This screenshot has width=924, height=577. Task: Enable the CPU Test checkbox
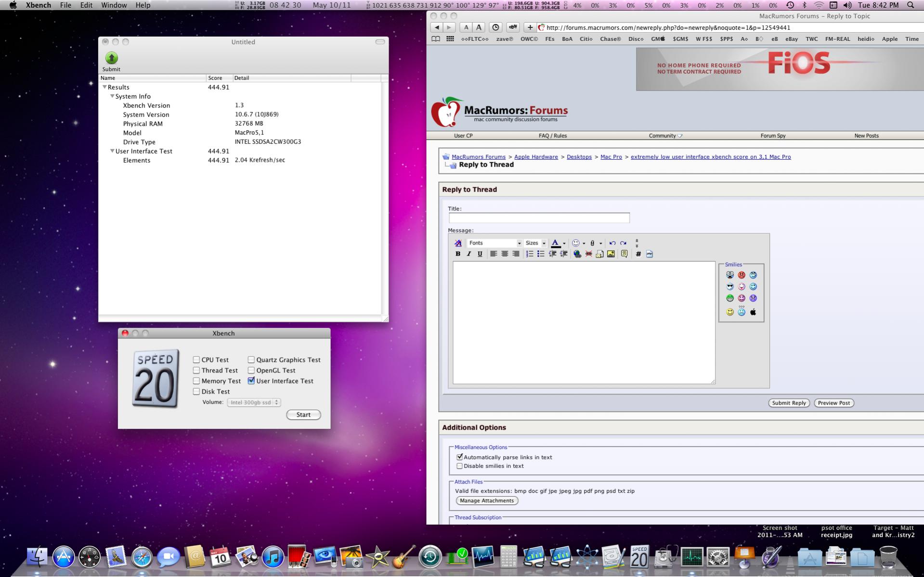tap(196, 359)
